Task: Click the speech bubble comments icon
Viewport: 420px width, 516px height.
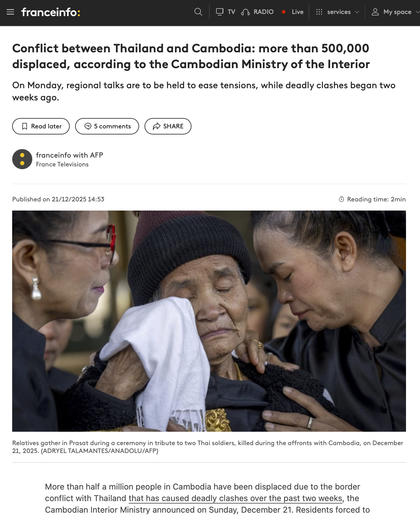Action: pyautogui.click(x=88, y=126)
